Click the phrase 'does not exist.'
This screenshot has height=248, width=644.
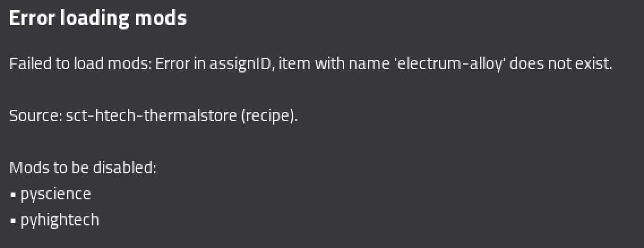click(561, 64)
